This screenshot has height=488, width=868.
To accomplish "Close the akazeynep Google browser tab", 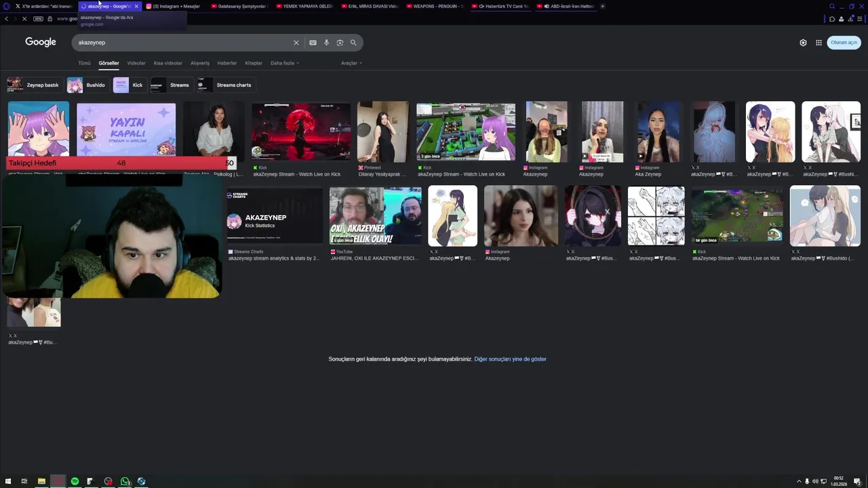I will (136, 6).
